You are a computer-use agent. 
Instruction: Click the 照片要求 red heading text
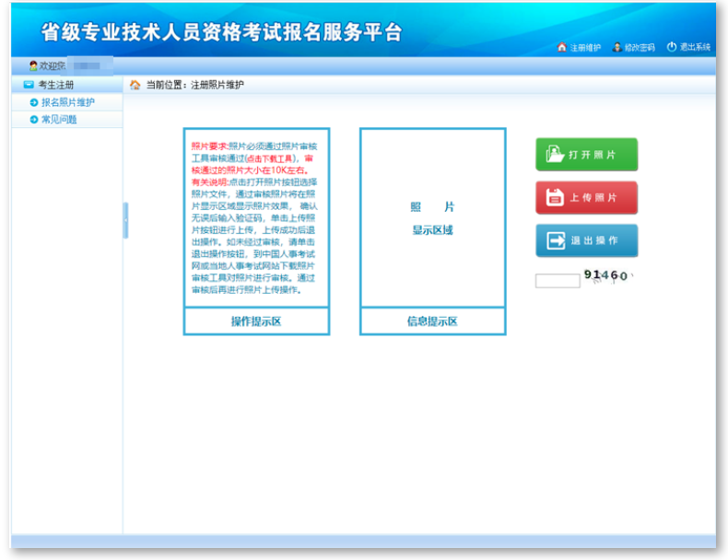[209, 146]
